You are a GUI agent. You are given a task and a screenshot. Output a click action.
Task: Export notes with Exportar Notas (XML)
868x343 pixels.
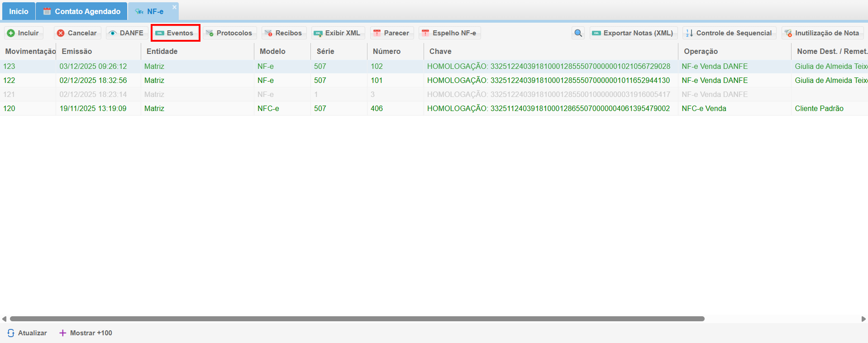pos(633,33)
